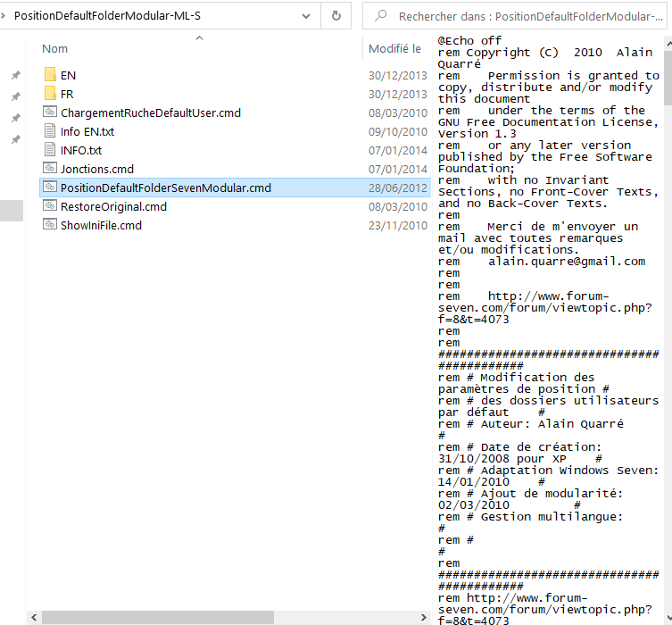This screenshot has width=672, height=625.
Task: Click PositionDefaultFolderSevenModular.cmd file icon
Action: pyautogui.click(x=50, y=187)
